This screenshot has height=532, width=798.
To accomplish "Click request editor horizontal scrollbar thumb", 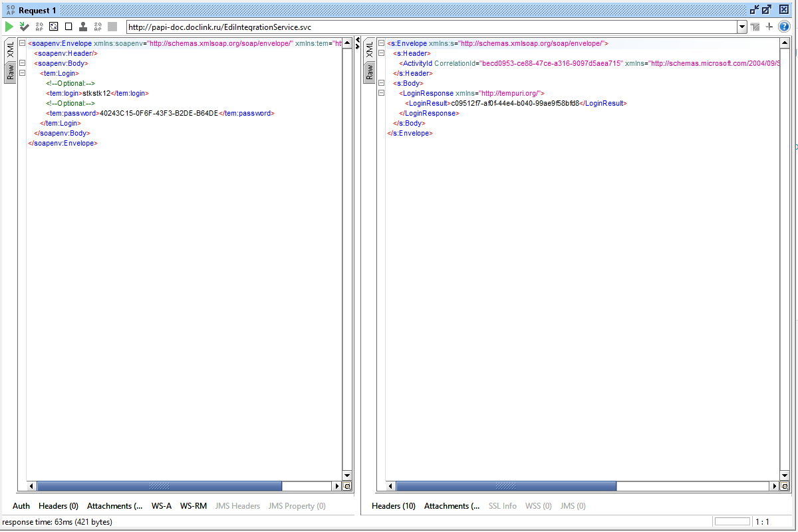I will click(160, 486).
